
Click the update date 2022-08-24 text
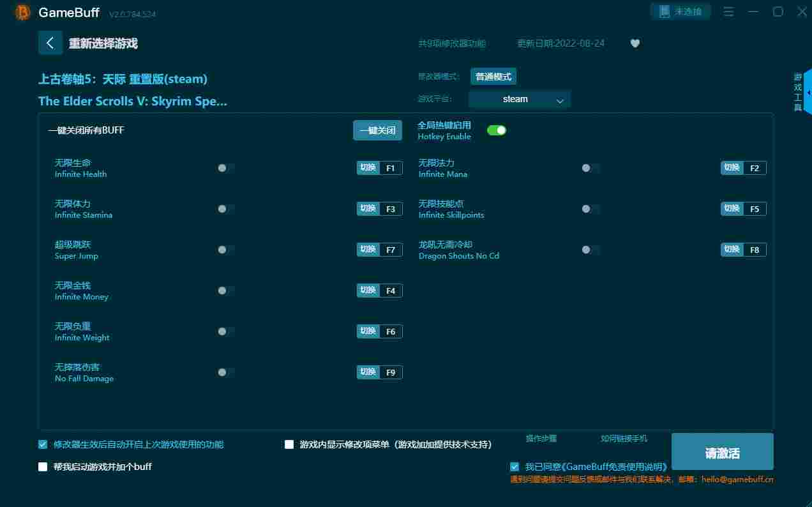[561, 43]
